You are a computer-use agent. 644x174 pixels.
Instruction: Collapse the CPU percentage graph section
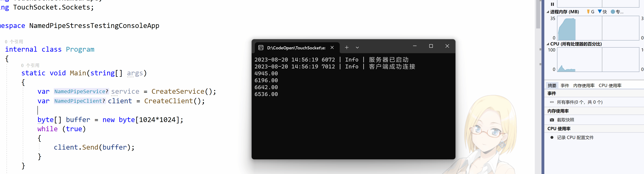[x=548, y=44]
